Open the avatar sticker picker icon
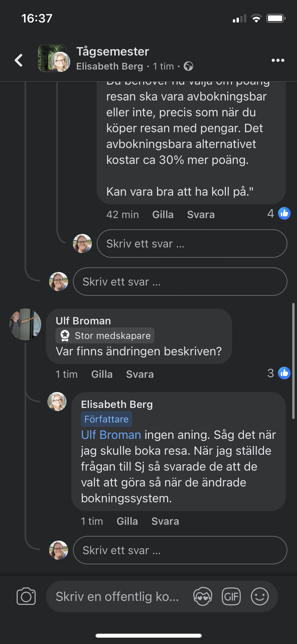This screenshot has width=297, height=644. click(202, 596)
